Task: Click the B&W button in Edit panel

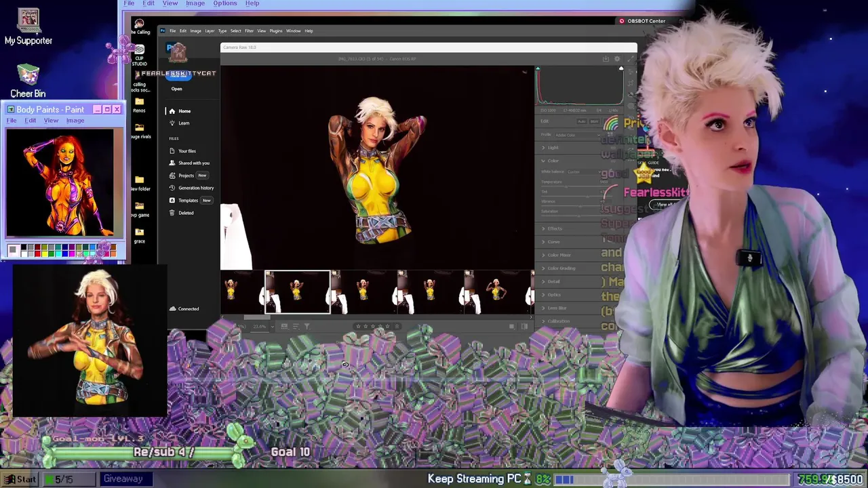Action: coord(594,121)
